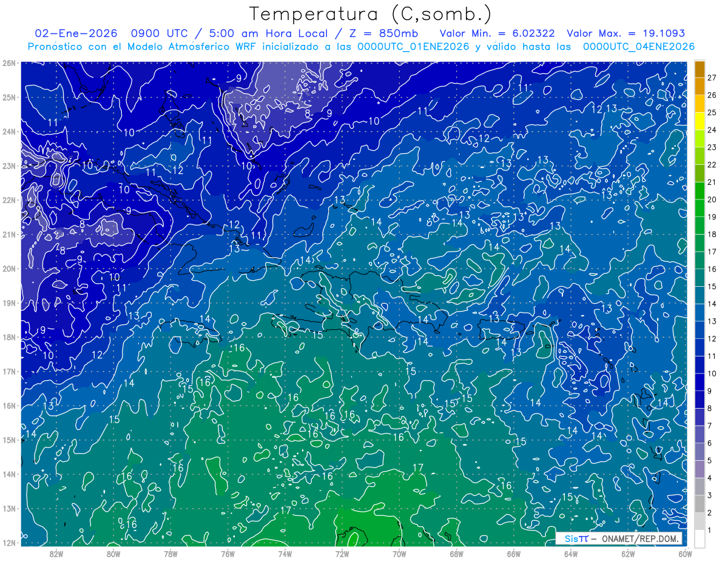This screenshot has width=728, height=562.
Task: Select the "66W" longitude label
Action: tap(513, 554)
